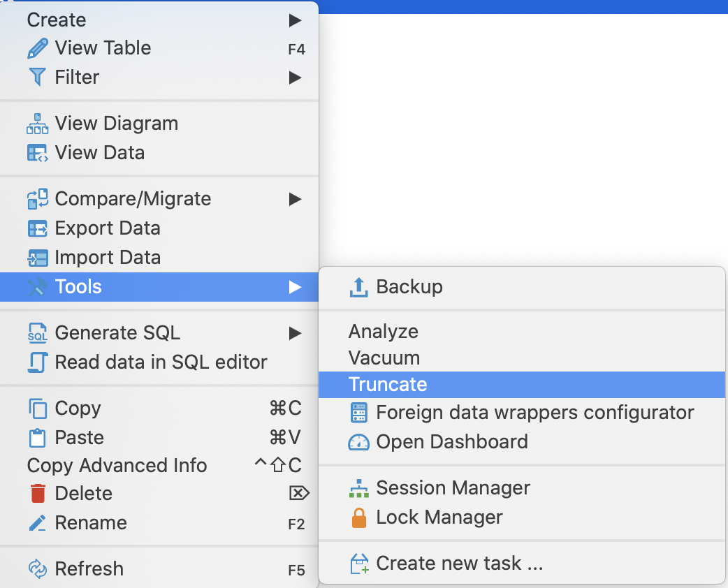The height and width of the screenshot is (588, 728).
Task: Click the Open Dashboard gauge icon
Action: point(358,441)
